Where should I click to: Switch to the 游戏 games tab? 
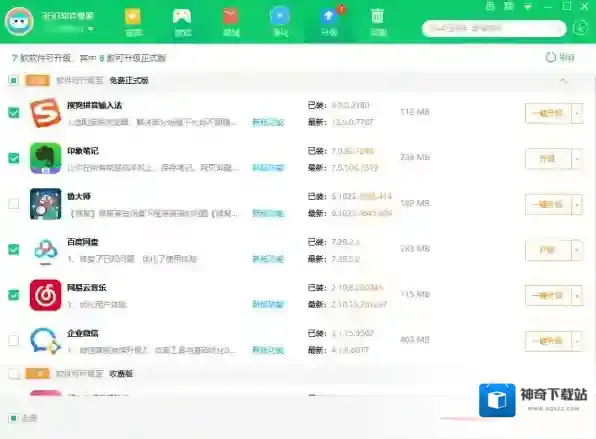(x=182, y=22)
